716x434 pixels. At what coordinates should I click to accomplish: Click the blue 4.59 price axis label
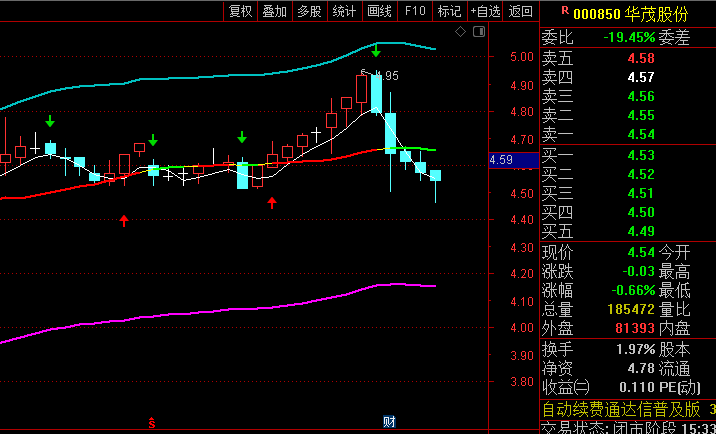514,160
